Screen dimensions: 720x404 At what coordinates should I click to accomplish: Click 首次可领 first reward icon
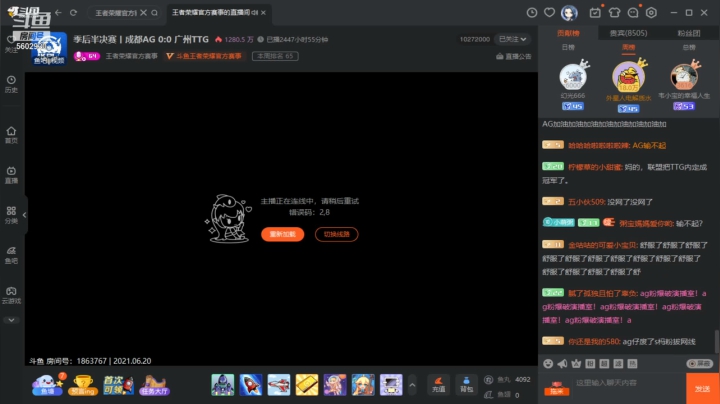pos(118,385)
